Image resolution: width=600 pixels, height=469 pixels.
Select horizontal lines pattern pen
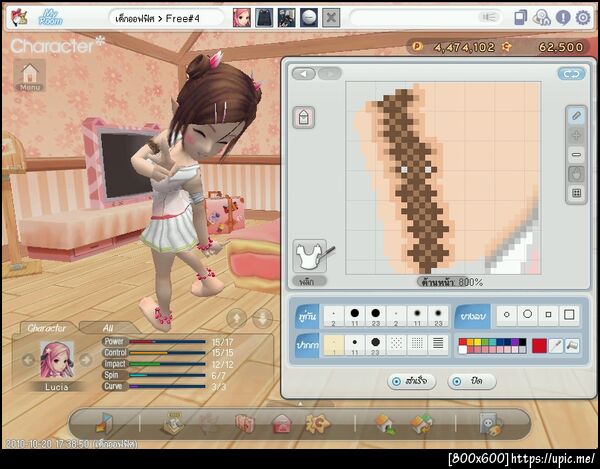(438, 345)
